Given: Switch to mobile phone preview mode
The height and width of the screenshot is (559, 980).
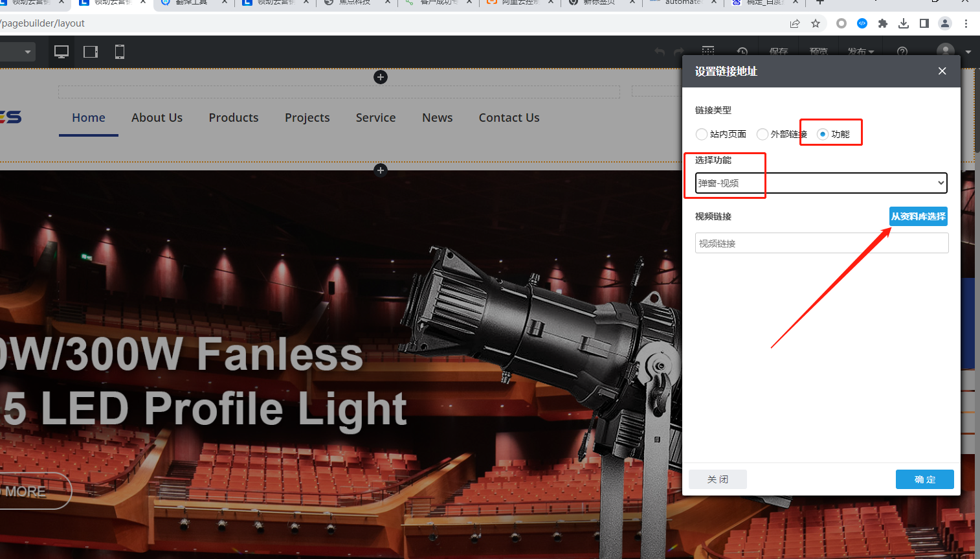Looking at the screenshot, I should [x=120, y=52].
